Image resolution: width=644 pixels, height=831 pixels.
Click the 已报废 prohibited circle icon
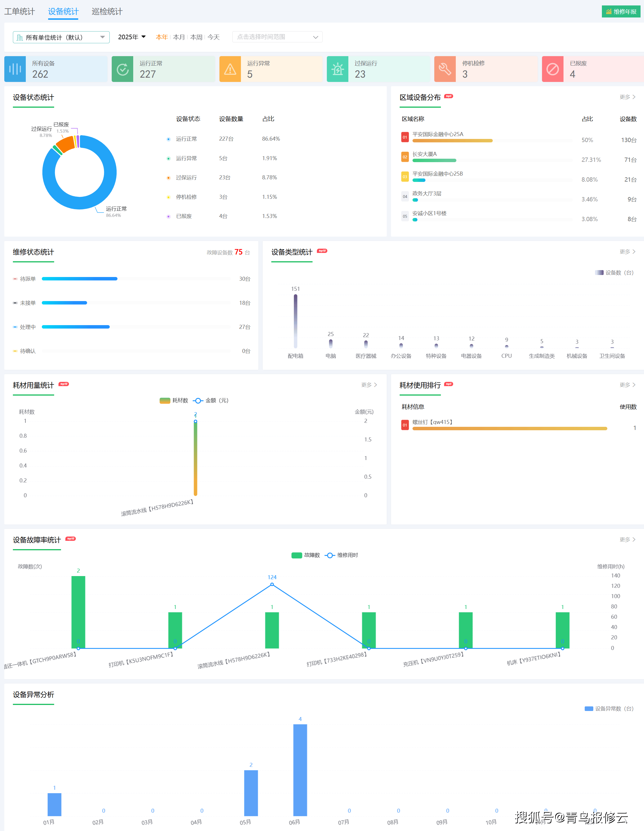[x=553, y=69]
